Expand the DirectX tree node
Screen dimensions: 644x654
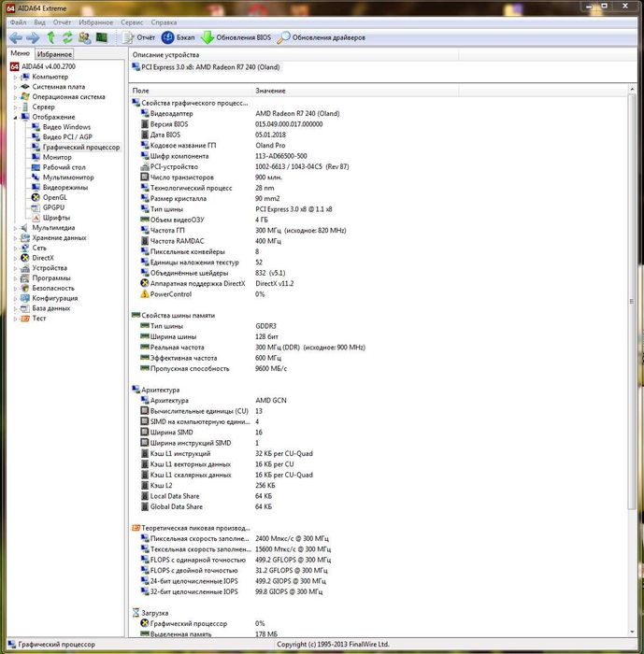[15, 258]
